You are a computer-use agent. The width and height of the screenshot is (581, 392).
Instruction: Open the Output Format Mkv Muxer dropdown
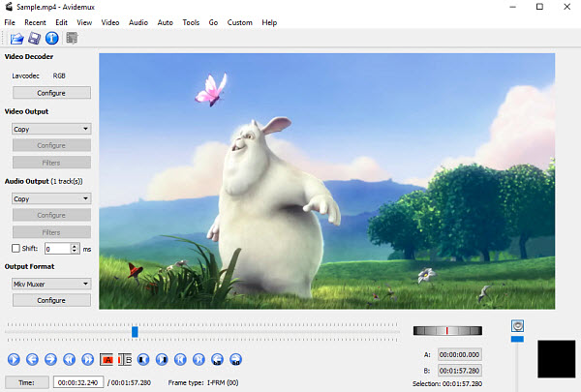[51, 284]
